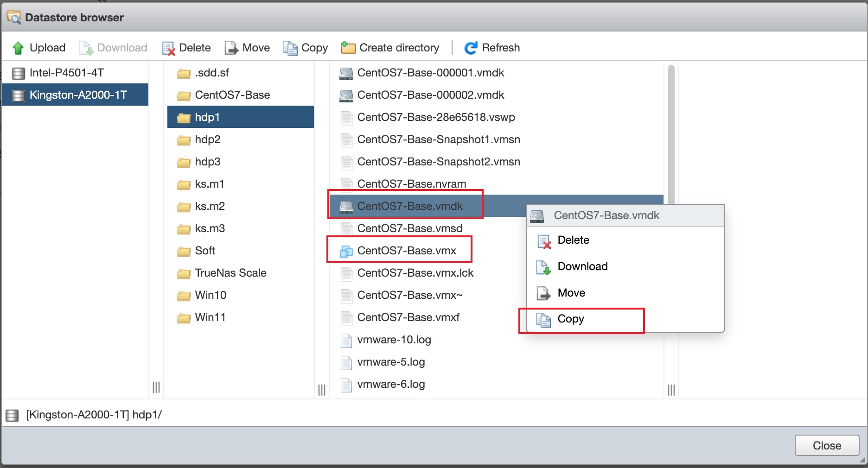Select the vmware-10.log file
The image size is (868, 468).
pyautogui.click(x=394, y=340)
